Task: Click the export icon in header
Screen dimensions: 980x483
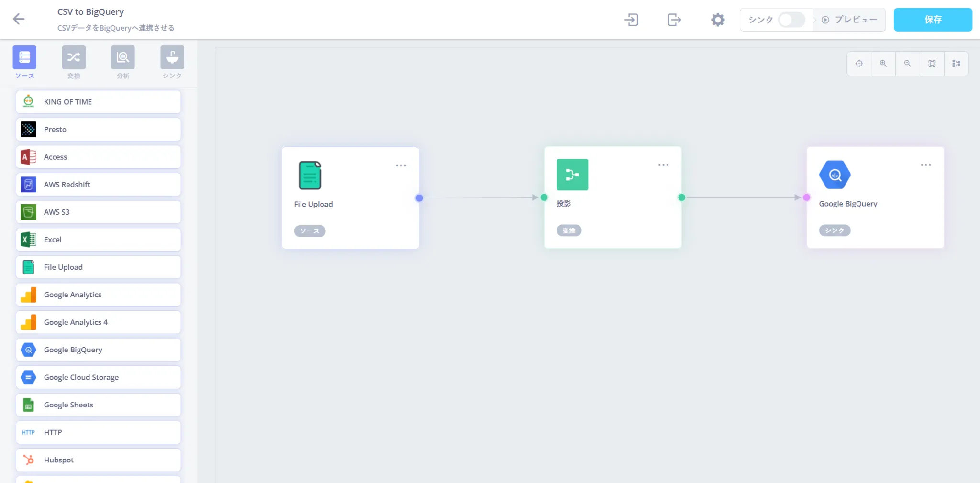Action: [x=674, y=20]
